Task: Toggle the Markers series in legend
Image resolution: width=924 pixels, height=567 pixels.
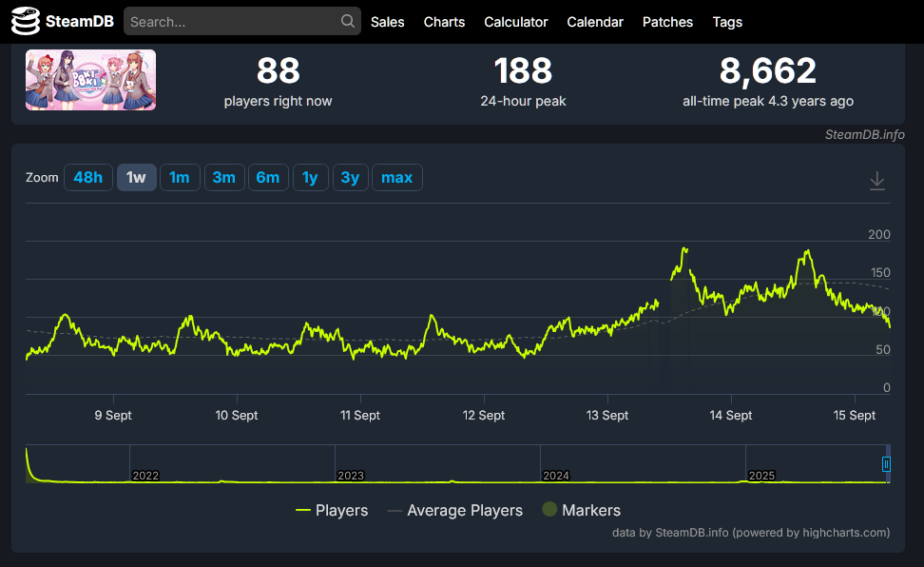Action: point(581,510)
